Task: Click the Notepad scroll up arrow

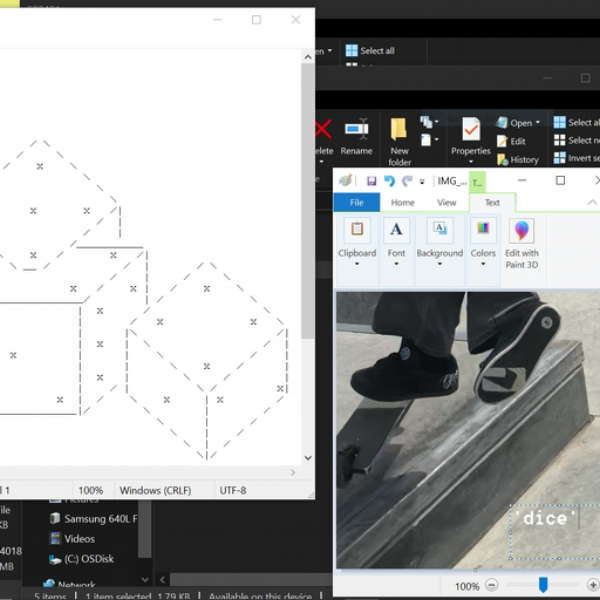Action: click(308, 57)
